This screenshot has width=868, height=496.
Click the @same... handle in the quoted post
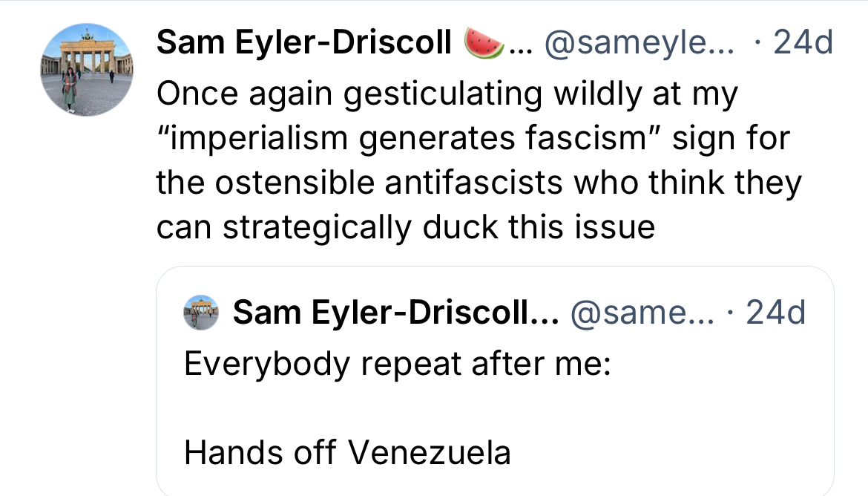pyautogui.click(x=640, y=313)
